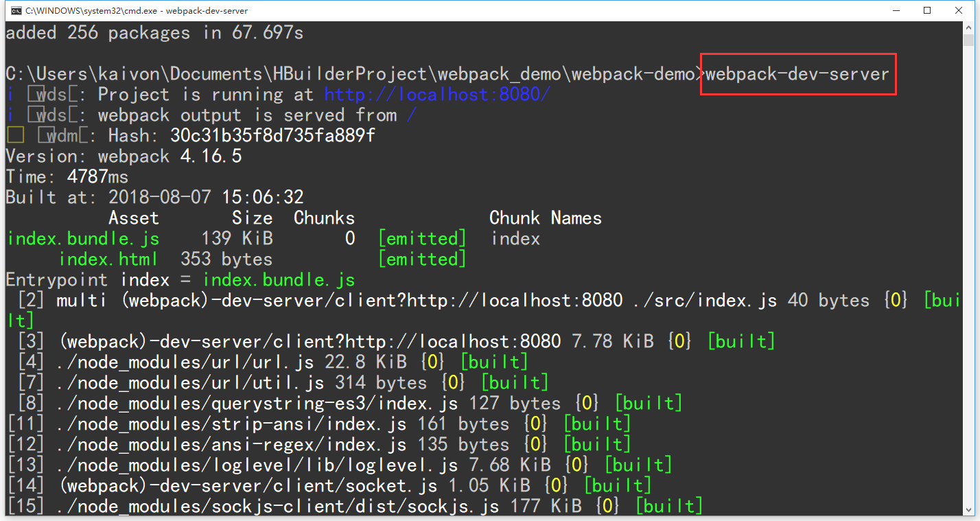Screen dimensions: 980x521
Task: Click the scrollbar down arrow
Action: click(x=968, y=509)
